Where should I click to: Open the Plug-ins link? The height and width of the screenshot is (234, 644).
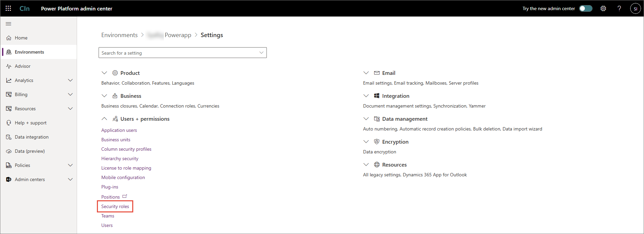pos(110,187)
